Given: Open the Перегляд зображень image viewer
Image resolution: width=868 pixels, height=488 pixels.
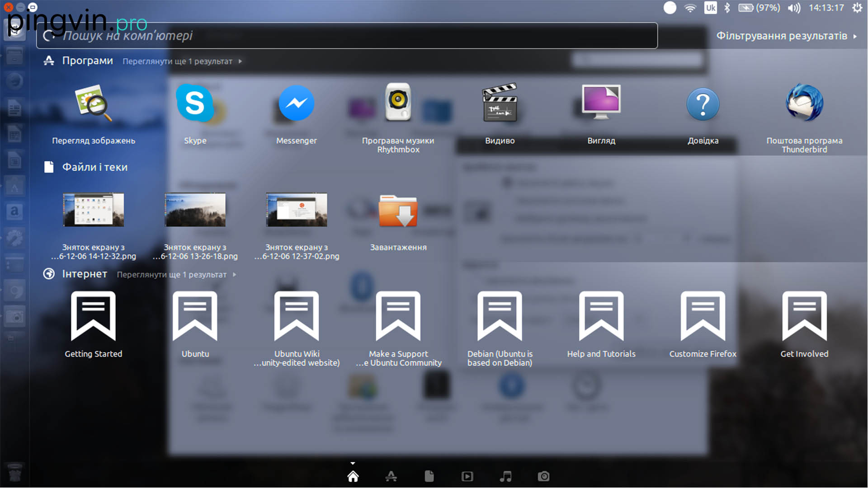Looking at the screenshot, I should coord(94,104).
